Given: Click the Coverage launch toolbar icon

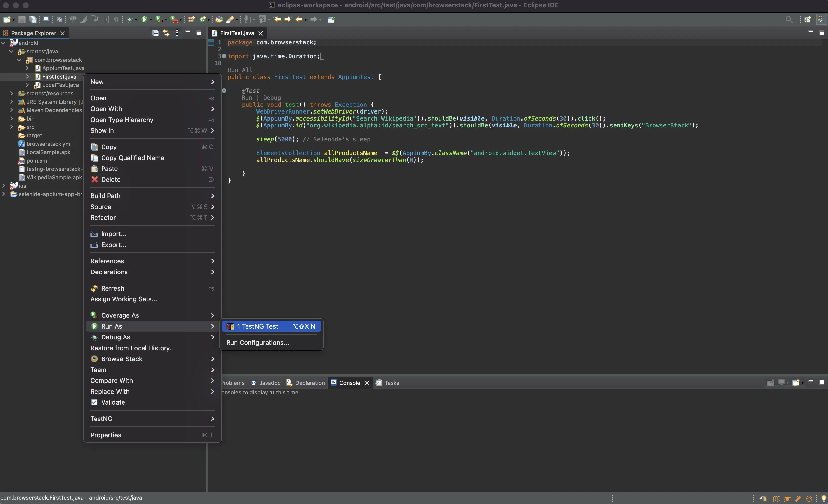Looking at the screenshot, I should click(x=159, y=20).
